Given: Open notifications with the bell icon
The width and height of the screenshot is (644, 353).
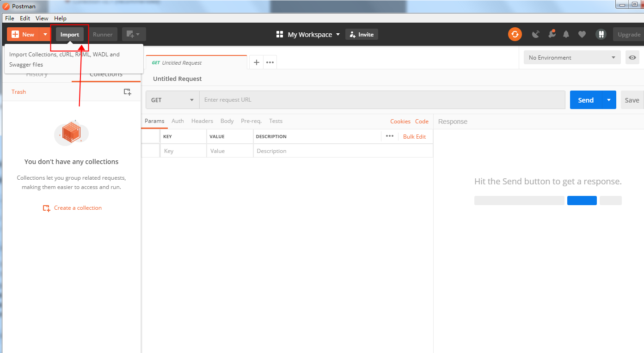Looking at the screenshot, I should pyautogui.click(x=566, y=34).
